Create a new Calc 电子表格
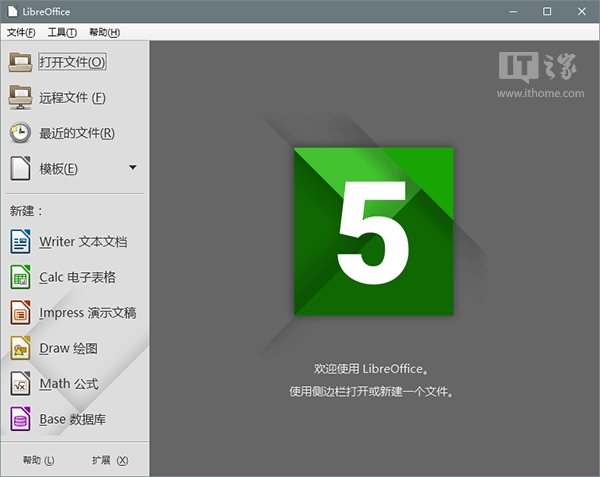Screen dimensions: 600x477 click(77, 277)
